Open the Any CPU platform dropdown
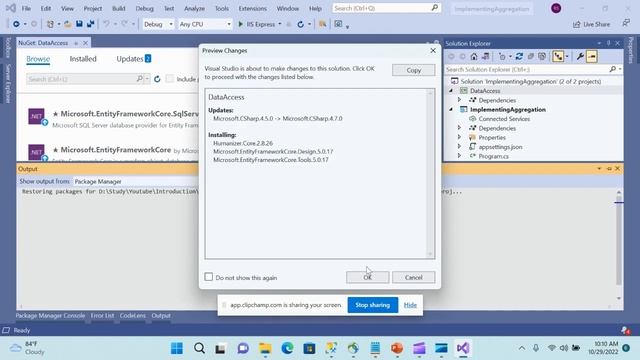Screen dimensions: 640x360 (x=205, y=24)
